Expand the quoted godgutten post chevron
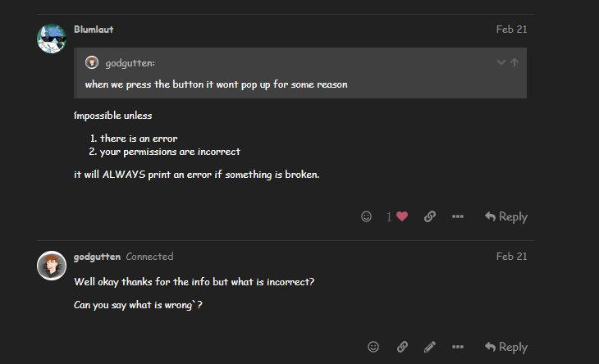 (x=501, y=62)
